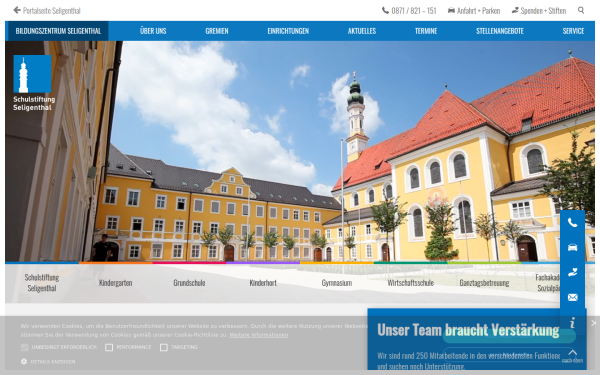Enable the Performance cookie checkbox
Image resolution: width=600 pixels, height=375 pixels.
click(x=109, y=347)
